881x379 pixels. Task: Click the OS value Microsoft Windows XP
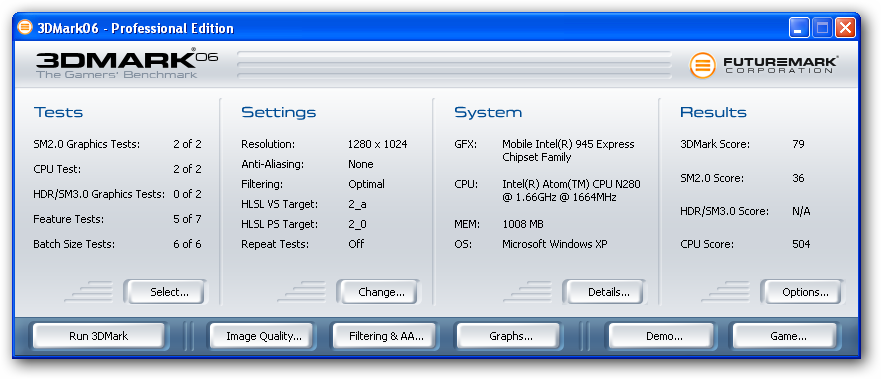click(555, 244)
